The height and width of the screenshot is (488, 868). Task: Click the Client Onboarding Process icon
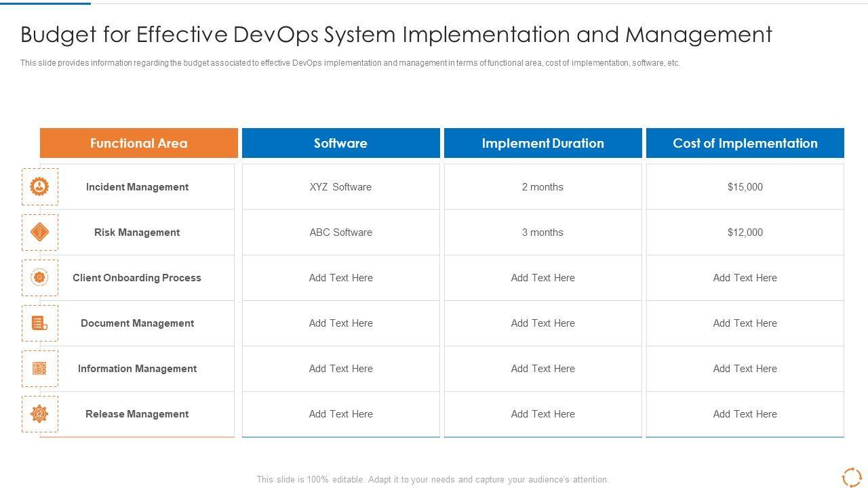pos(39,278)
